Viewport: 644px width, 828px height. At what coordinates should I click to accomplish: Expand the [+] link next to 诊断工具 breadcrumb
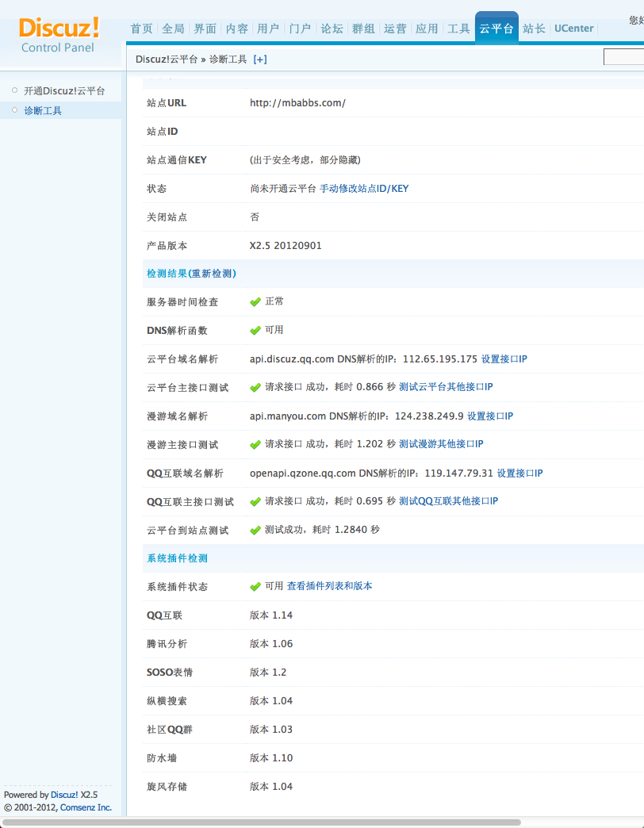click(x=260, y=59)
